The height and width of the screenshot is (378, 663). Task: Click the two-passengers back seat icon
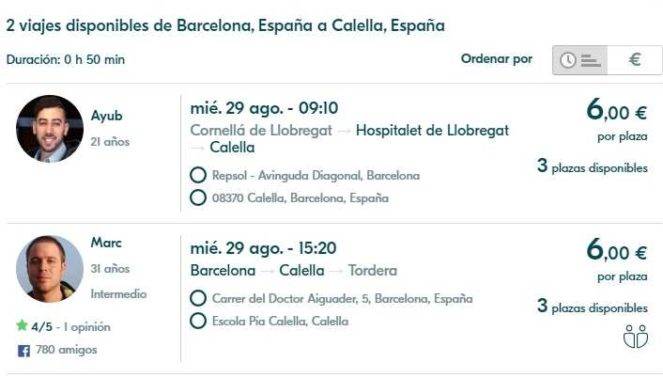click(636, 337)
